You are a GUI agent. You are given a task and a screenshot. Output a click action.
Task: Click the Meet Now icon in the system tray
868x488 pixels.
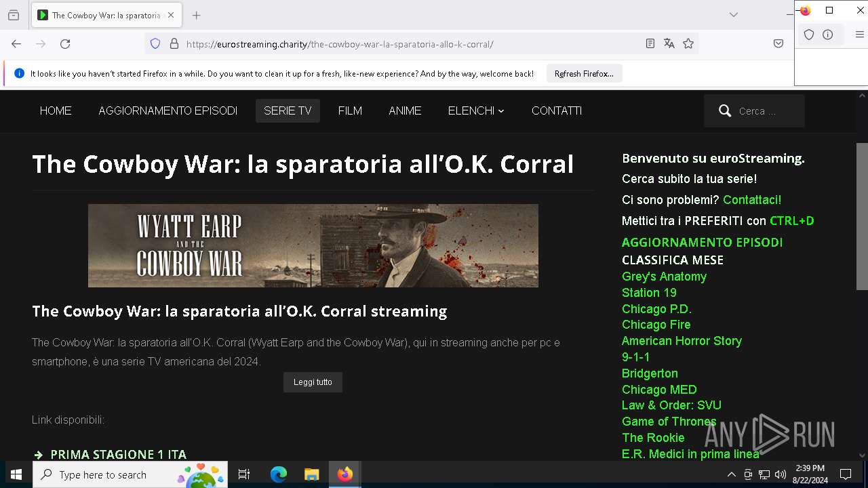[748, 474]
